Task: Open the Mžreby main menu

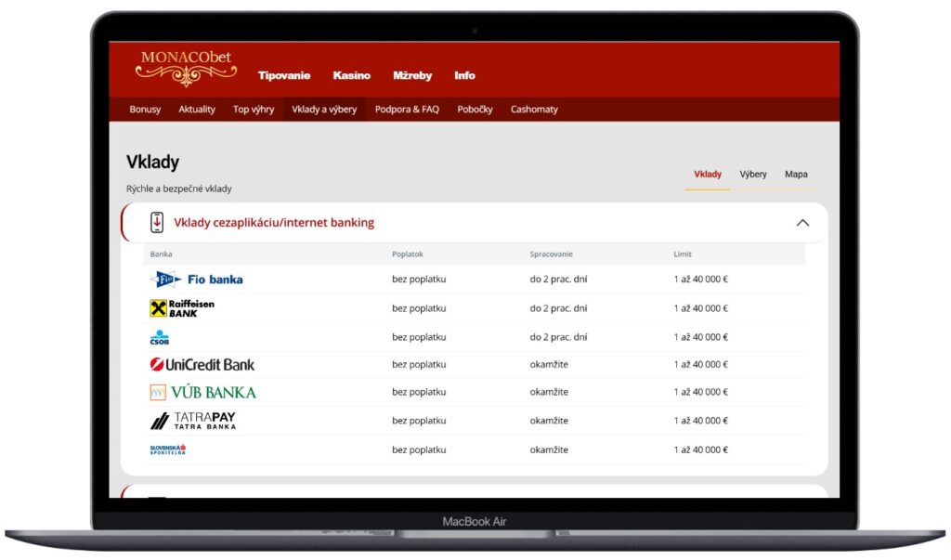Action: point(412,75)
